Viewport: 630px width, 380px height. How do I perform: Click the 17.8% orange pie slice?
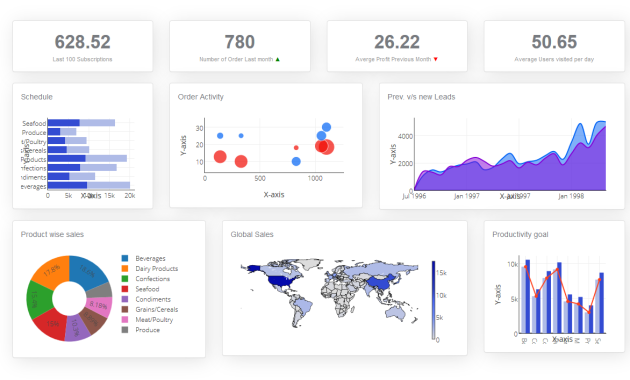(51, 271)
